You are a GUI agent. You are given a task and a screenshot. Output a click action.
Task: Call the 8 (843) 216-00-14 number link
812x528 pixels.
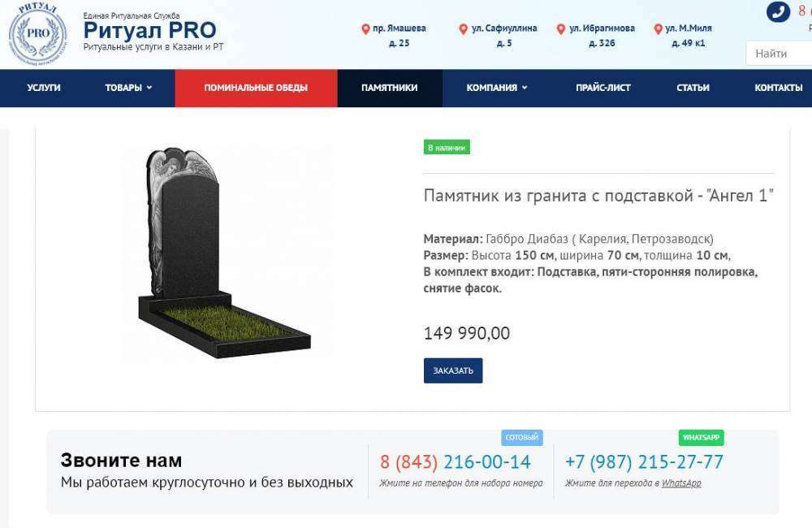coord(456,461)
